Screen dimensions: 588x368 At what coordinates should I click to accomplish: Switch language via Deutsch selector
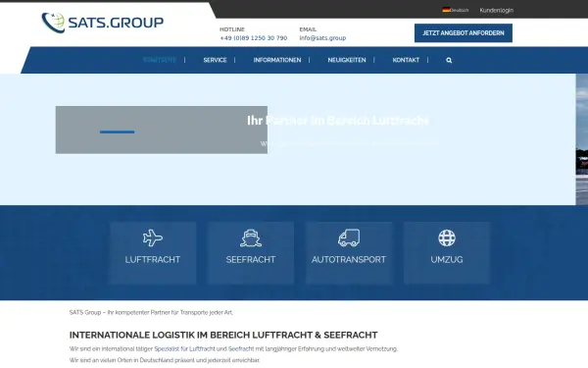tap(456, 10)
